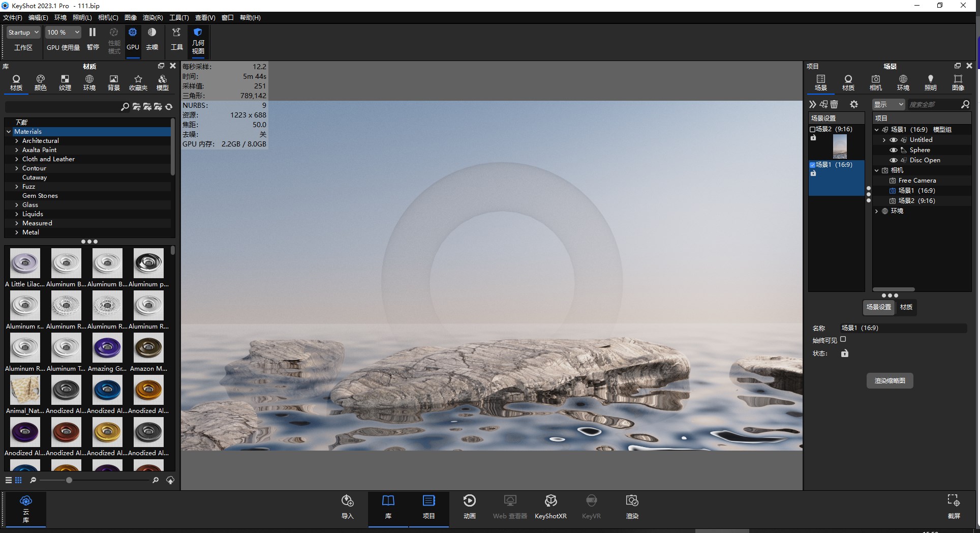Click the 渲染缩略图 button
980x533 pixels.
pos(890,380)
